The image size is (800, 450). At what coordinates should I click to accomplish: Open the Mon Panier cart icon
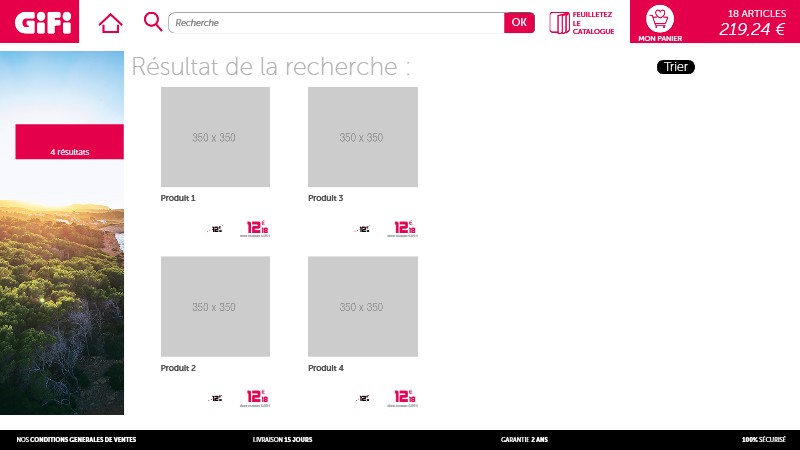660,22
